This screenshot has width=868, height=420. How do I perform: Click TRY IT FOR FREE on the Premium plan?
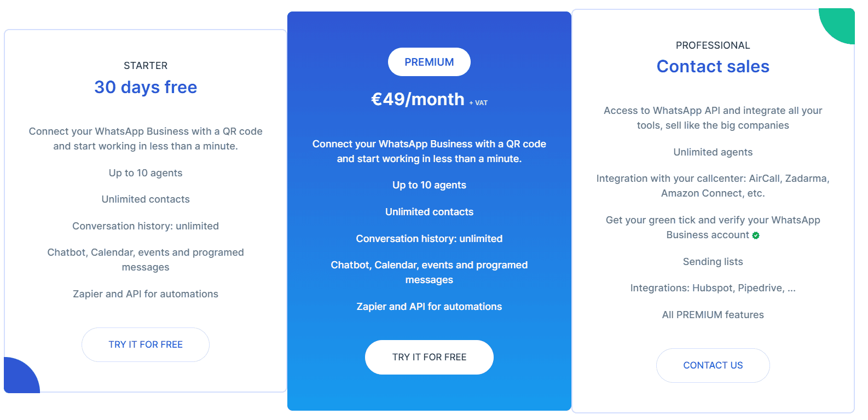click(x=429, y=357)
